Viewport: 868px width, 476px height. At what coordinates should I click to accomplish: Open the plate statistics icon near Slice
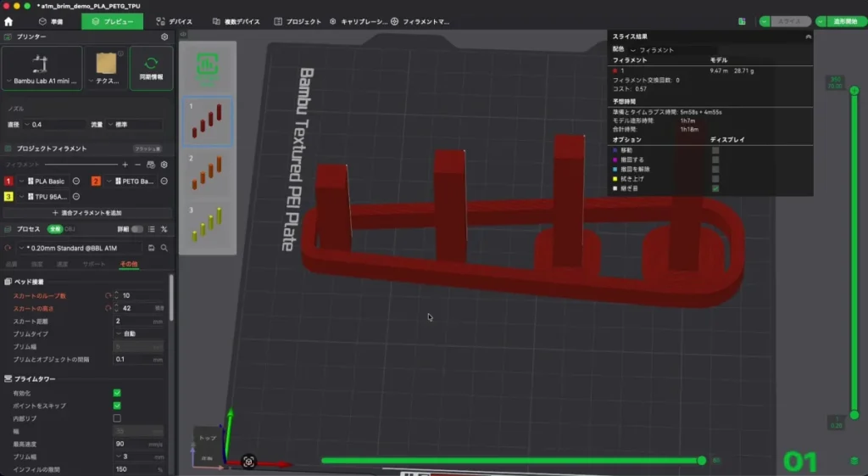point(742,21)
